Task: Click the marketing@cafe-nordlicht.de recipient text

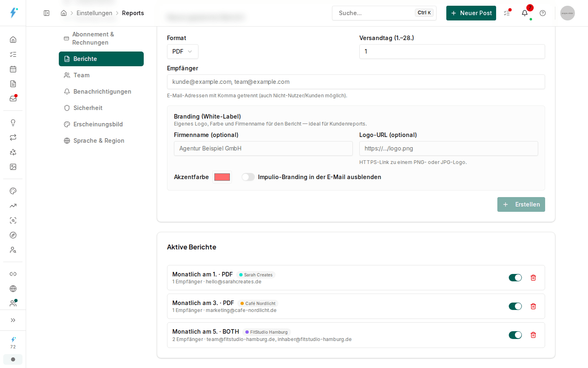Action: pos(241,310)
